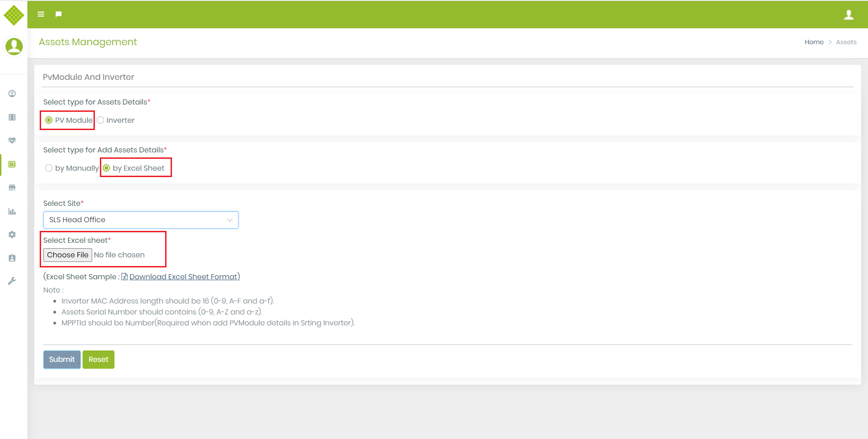Open the user account icon top right
Viewport: 868px width, 439px height.
click(849, 14)
